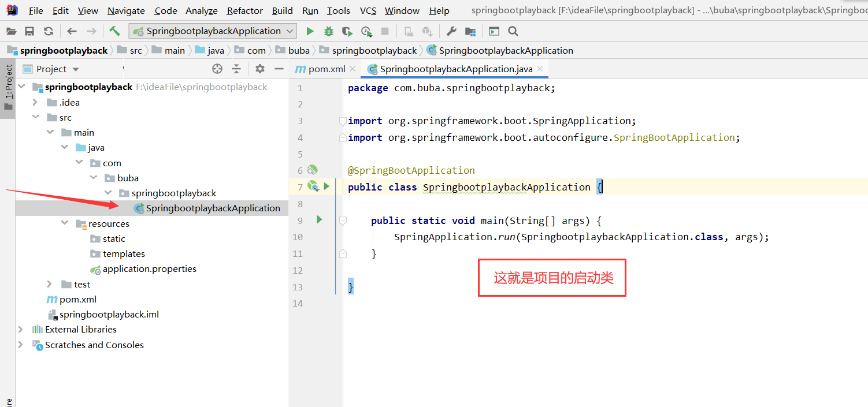Select pom.xml file in project tree
Screen dimensions: 868x407
[72, 299]
